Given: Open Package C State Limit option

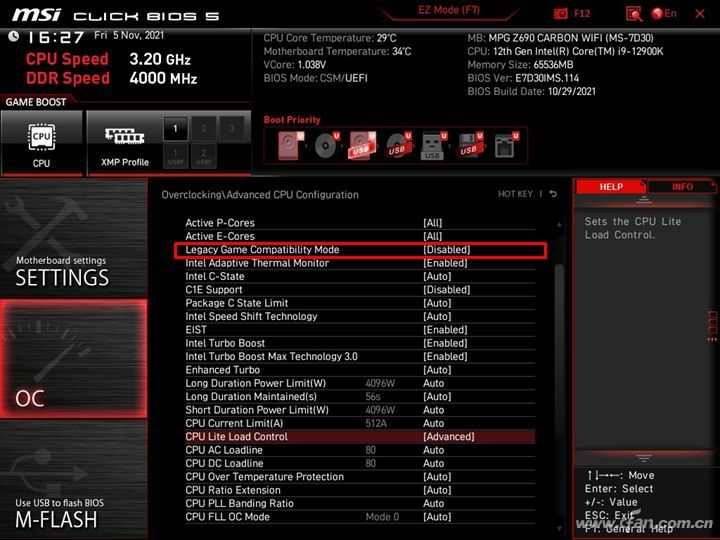Looking at the screenshot, I should point(360,303).
